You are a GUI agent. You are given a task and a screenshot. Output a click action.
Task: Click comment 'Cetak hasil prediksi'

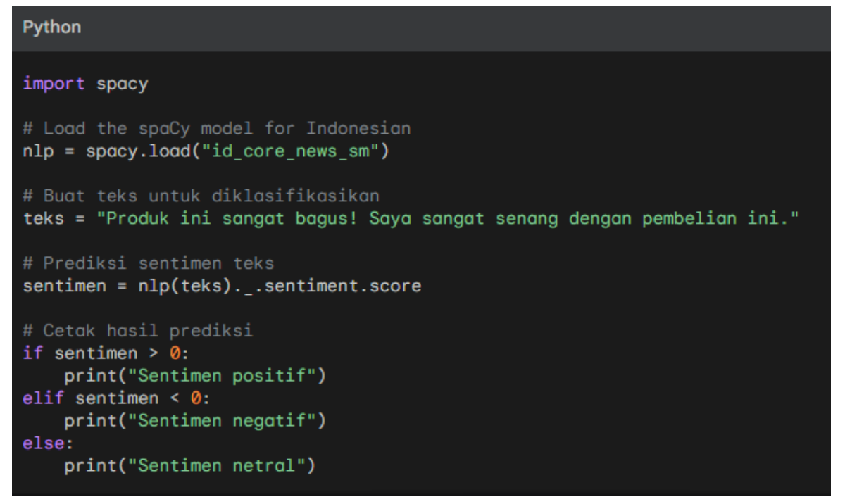click(137, 332)
